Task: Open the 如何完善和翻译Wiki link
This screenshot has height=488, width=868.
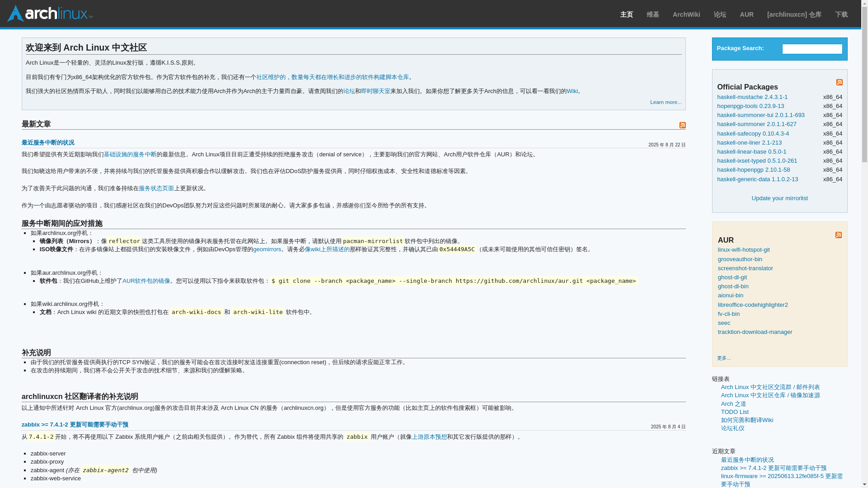Action: click(747, 420)
